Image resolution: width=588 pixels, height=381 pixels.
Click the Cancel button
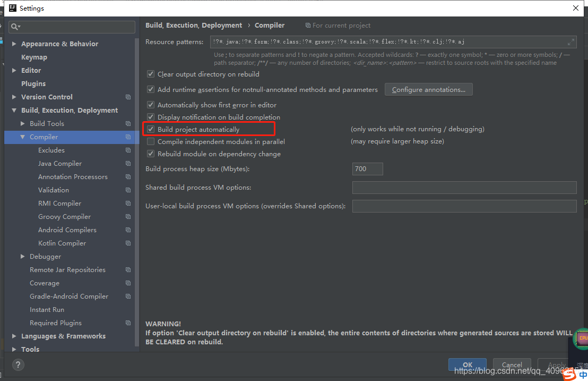(512, 365)
